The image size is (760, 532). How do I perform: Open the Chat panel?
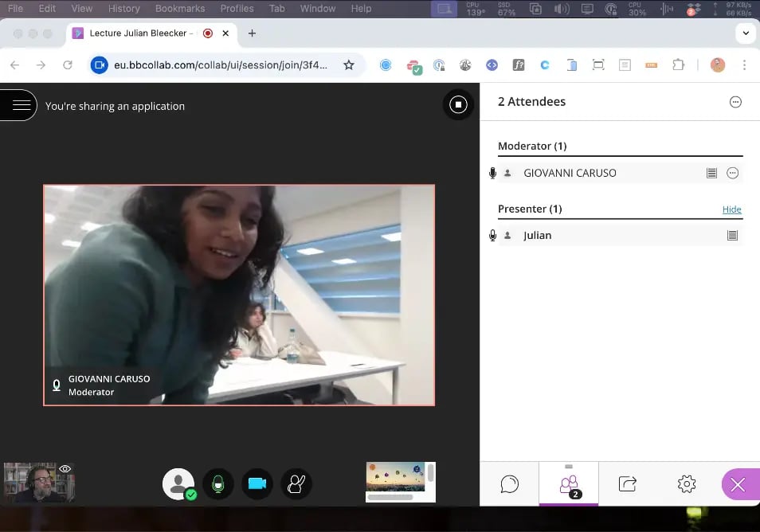click(x=509, y=483)
